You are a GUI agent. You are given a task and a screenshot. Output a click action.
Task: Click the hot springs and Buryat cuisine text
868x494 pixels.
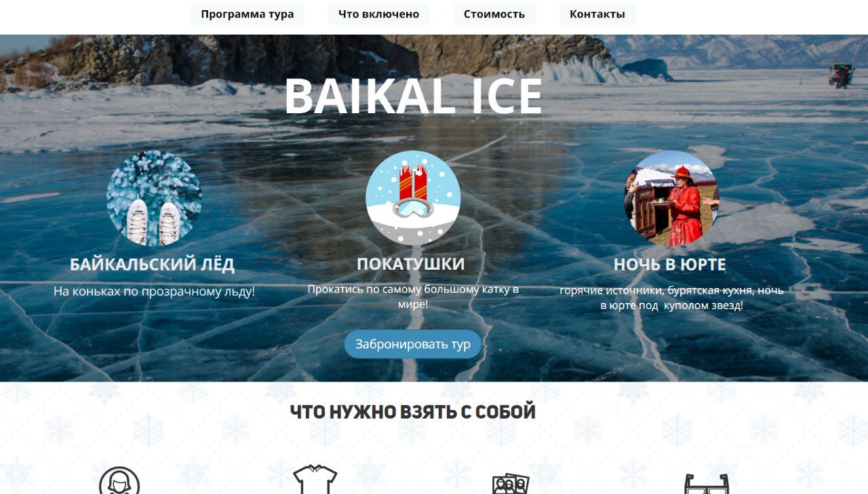(x=671, y=298)
